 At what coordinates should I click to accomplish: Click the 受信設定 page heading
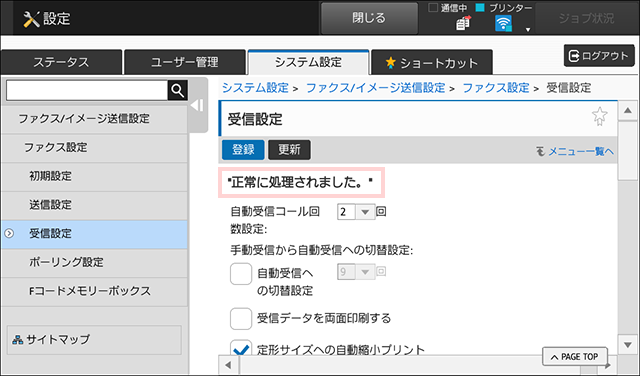(x=255, y=119)
